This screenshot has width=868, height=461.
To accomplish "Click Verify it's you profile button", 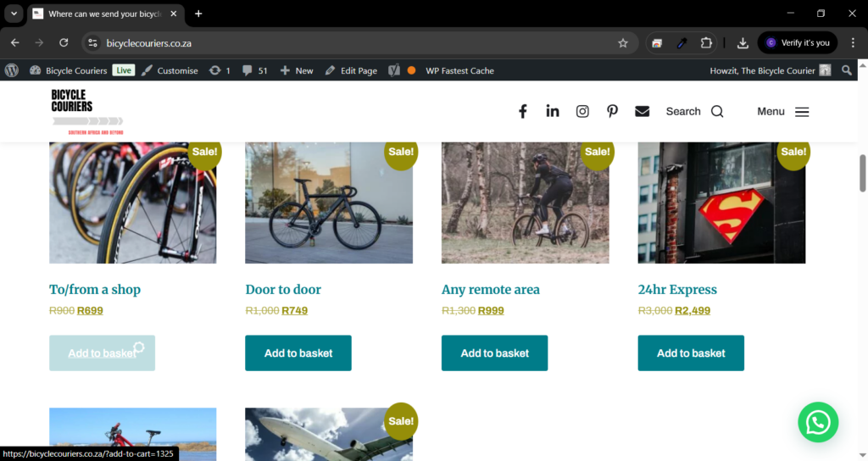I will coord(798,42).
